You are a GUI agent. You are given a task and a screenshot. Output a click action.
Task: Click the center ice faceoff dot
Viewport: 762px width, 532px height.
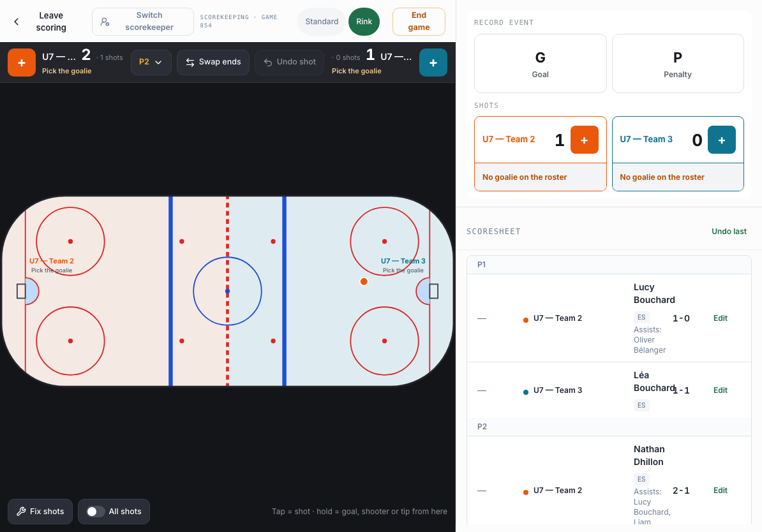point(227,291)
